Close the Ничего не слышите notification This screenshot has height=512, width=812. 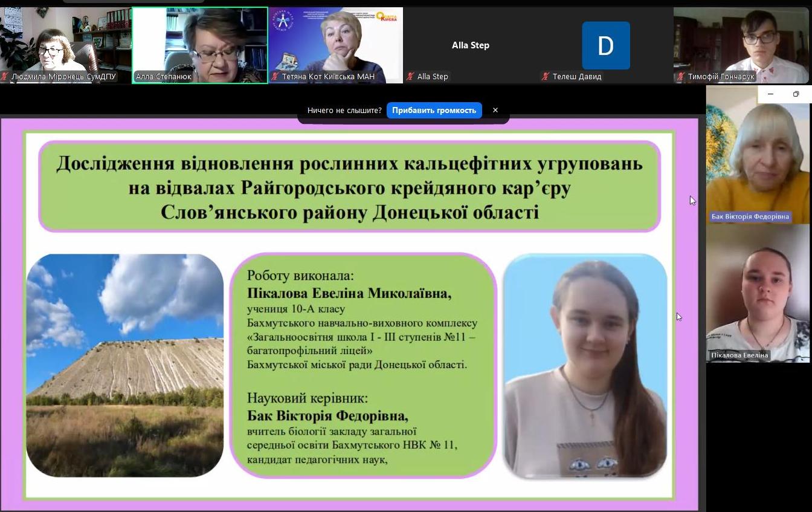pos(495,110)
